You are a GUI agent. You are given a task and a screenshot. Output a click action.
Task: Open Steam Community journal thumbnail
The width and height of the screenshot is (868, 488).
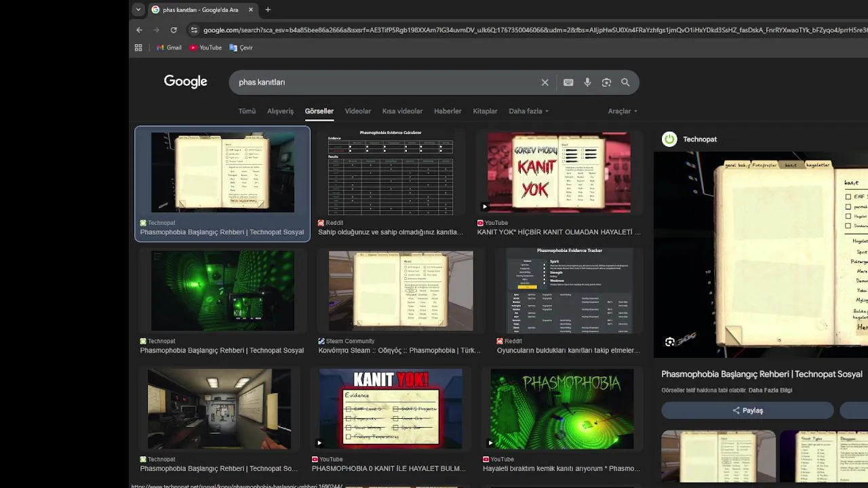pos(401,291)
